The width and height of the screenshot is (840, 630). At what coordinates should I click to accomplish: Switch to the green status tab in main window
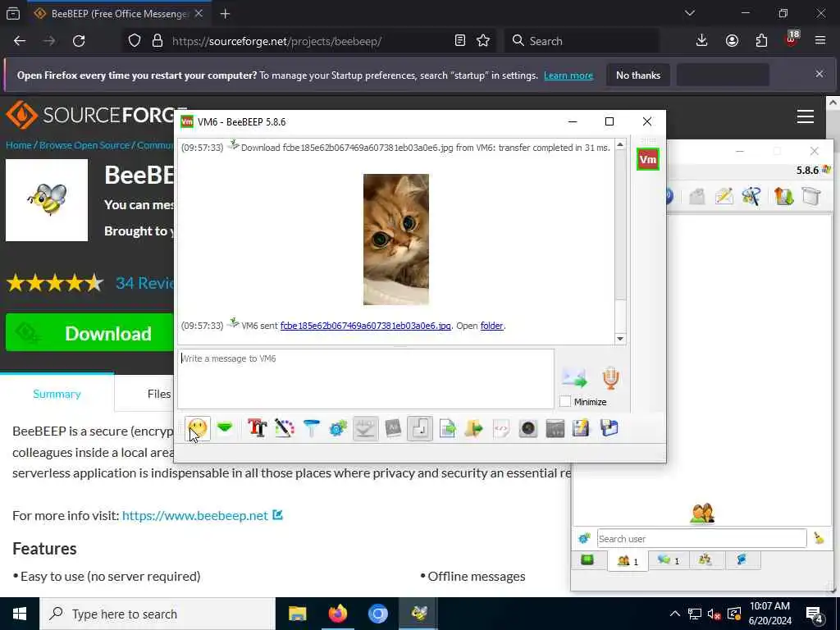(587, 560)
